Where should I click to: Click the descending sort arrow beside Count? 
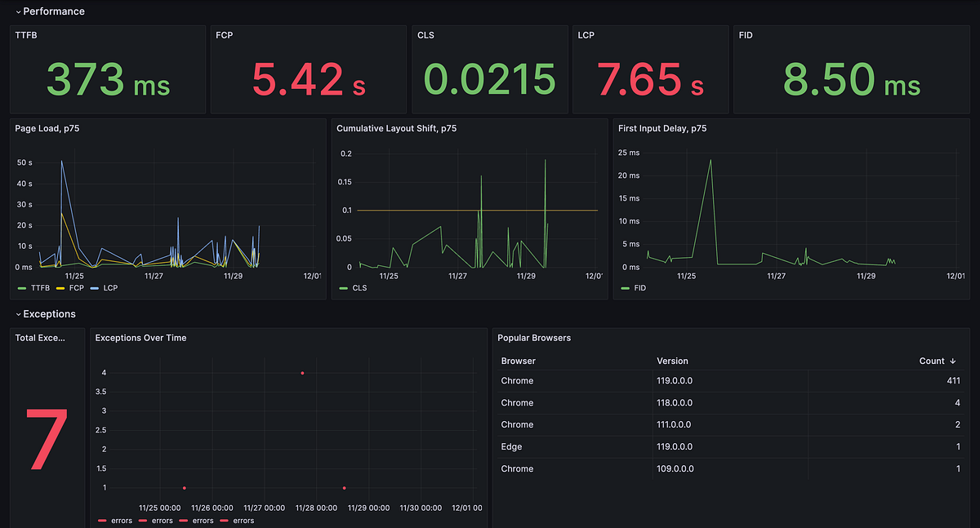(x=952, y=361)
